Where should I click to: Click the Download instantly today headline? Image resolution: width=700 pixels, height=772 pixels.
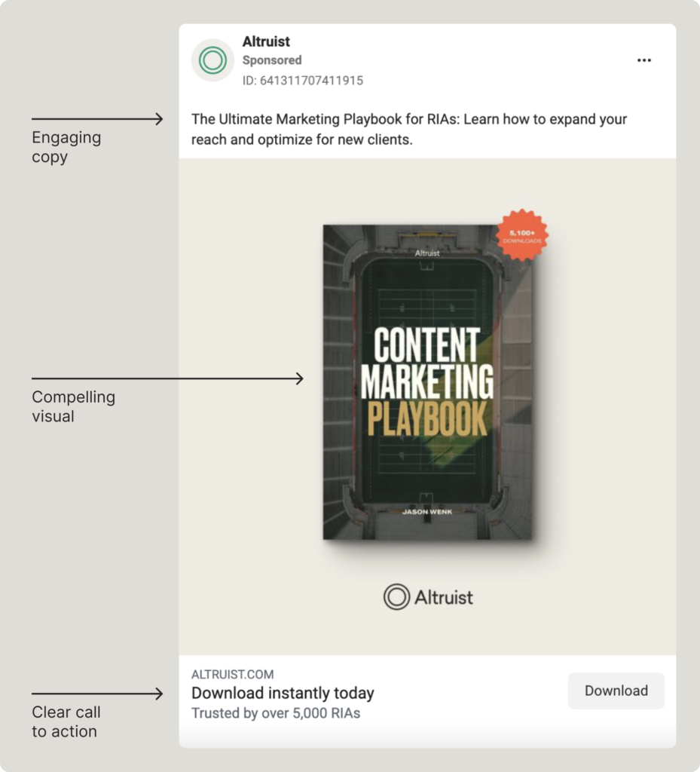[x=283, y=692]
